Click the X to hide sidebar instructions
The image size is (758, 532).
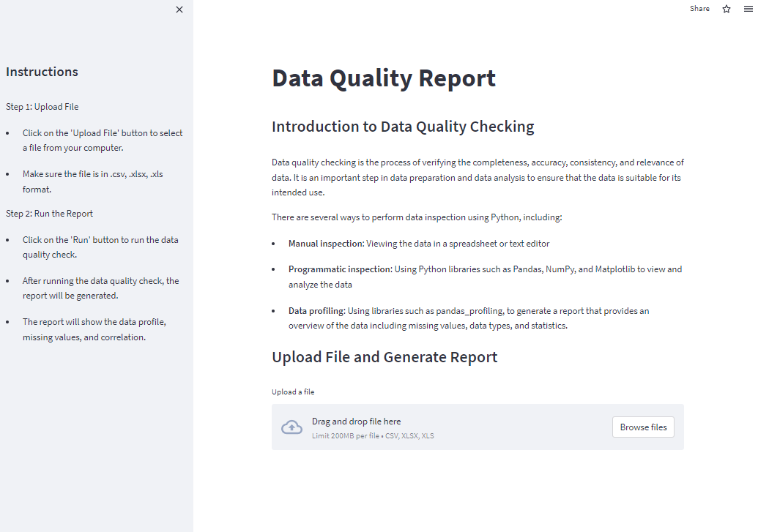click(x=179, y=10)
